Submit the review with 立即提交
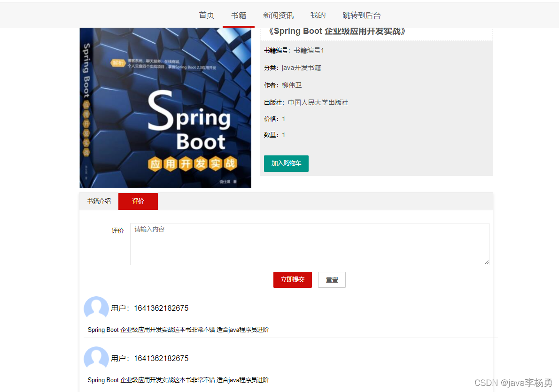 [292, 279]
